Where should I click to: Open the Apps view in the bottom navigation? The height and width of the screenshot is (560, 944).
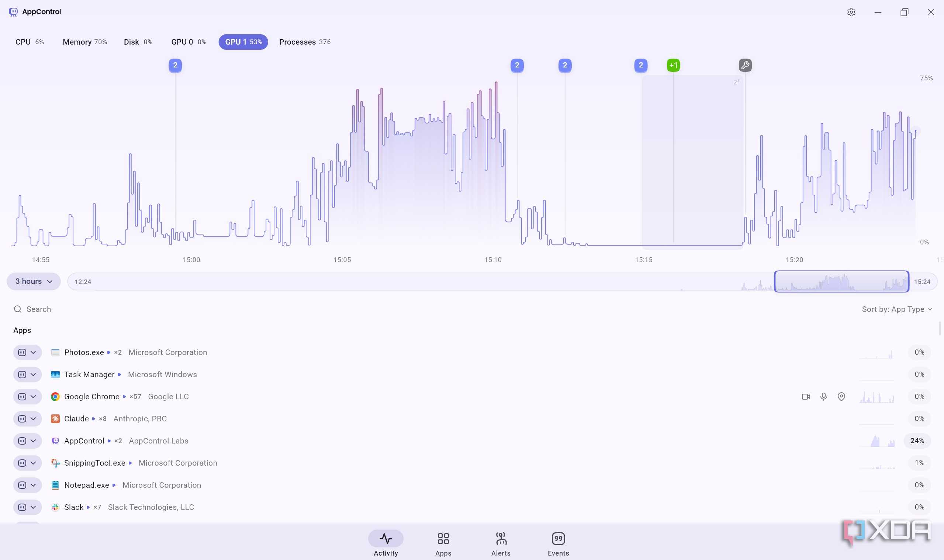(443, 543)
